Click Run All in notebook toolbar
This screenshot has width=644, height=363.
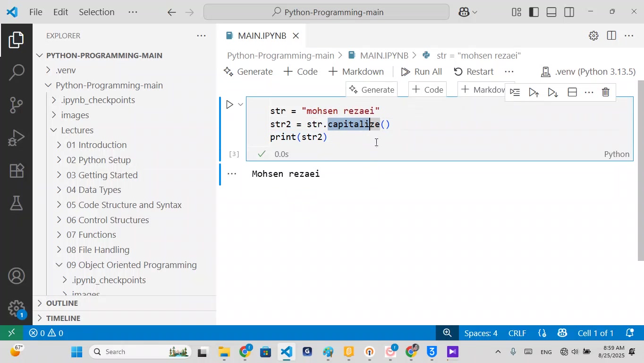[422, 72]
